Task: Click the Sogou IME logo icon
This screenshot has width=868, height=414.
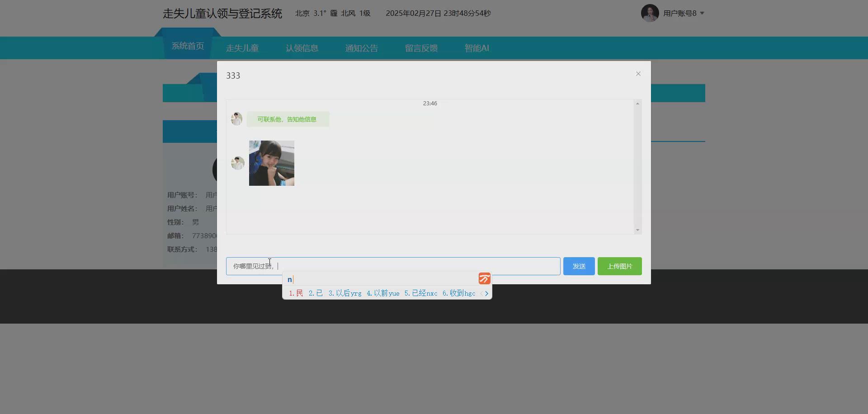Action: pos(484,279)
